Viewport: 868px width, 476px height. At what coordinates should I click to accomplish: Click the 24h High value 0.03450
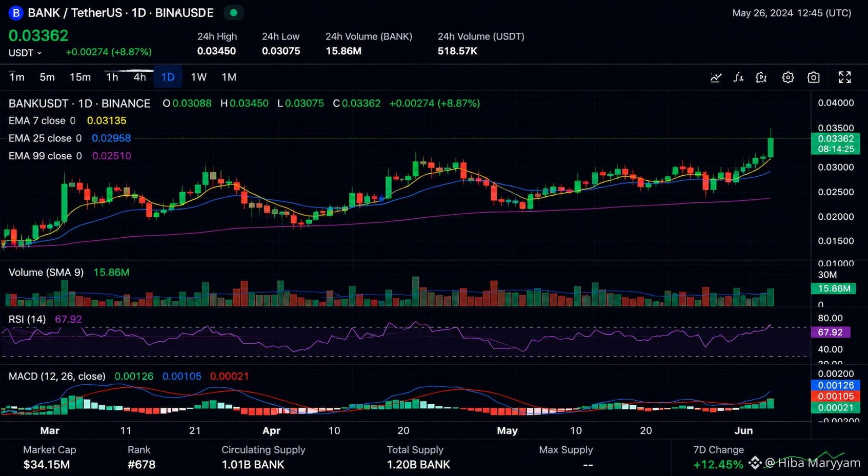tap(216, 51)
